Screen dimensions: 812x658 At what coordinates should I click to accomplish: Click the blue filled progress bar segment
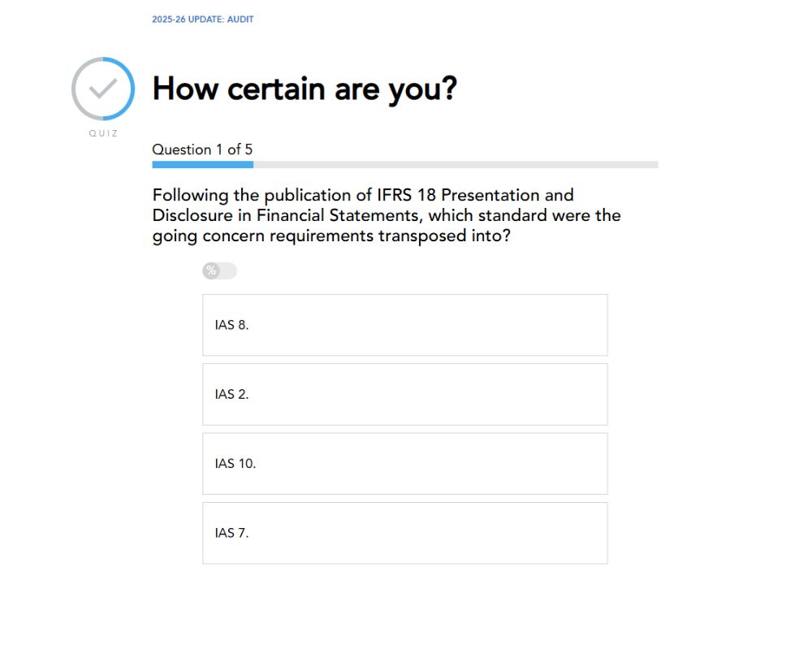202,165
